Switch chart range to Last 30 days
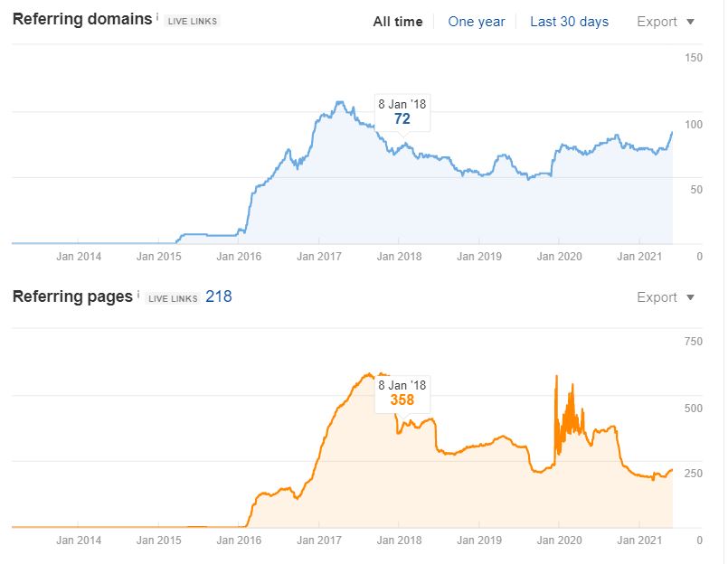Viewport: 728px width, 564px height. 569,22
